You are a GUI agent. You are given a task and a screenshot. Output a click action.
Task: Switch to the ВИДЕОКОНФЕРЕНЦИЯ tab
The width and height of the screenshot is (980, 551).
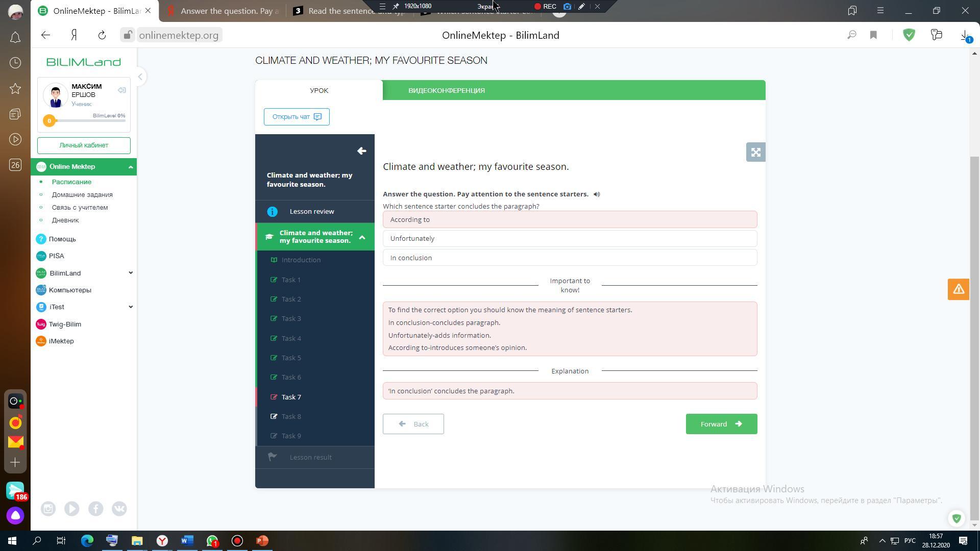[447, 90]
